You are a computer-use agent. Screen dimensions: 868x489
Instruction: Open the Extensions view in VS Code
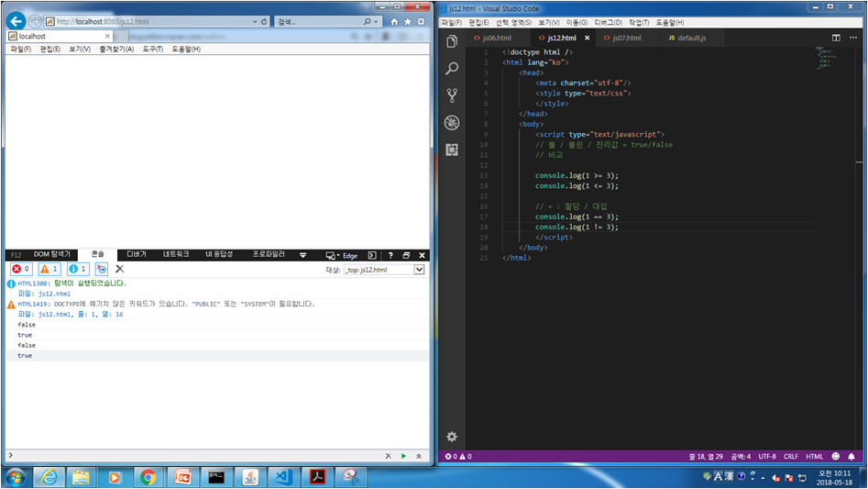coord(452,150)
